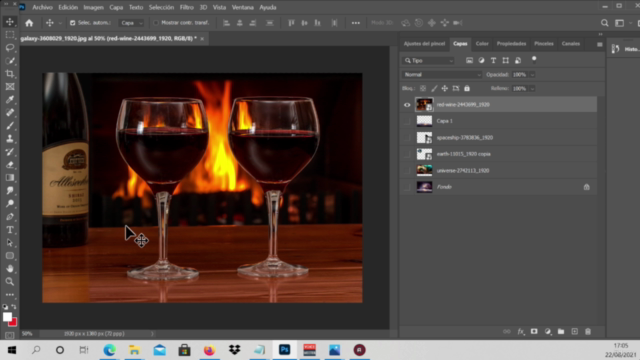
Task: Select the Dodge tool
Action: point(10,204)
